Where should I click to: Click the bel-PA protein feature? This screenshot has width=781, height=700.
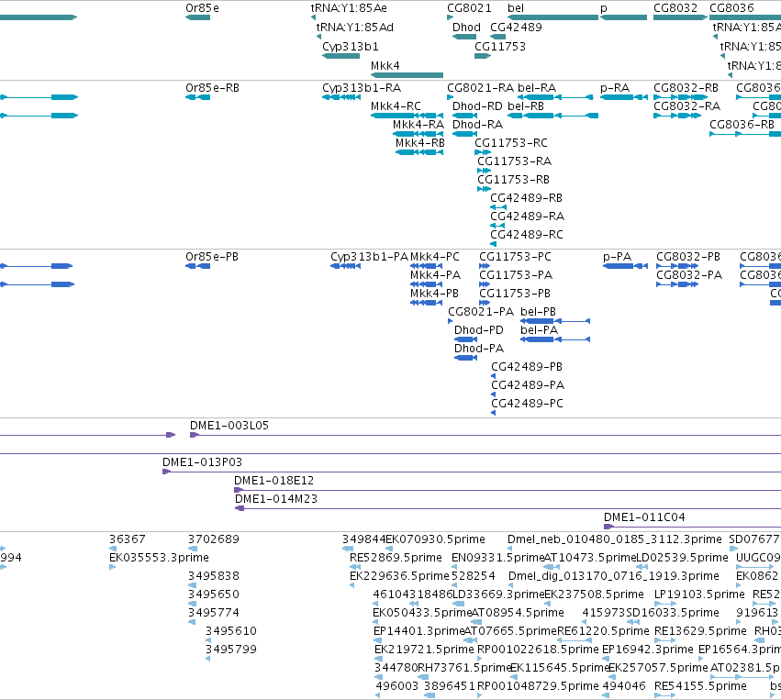coord(555,339)
